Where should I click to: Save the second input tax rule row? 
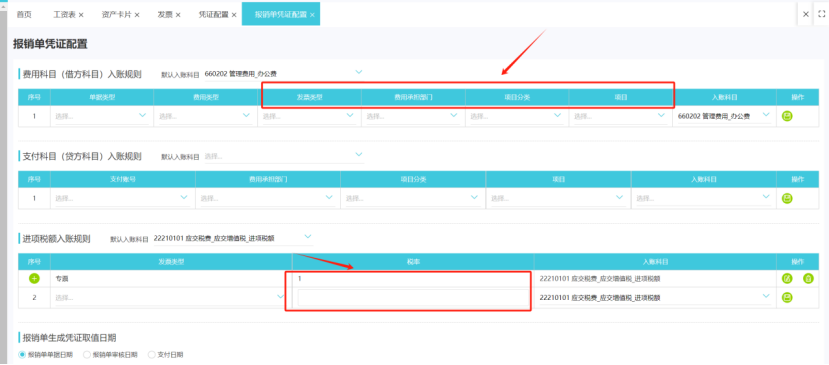click(787, 298)
